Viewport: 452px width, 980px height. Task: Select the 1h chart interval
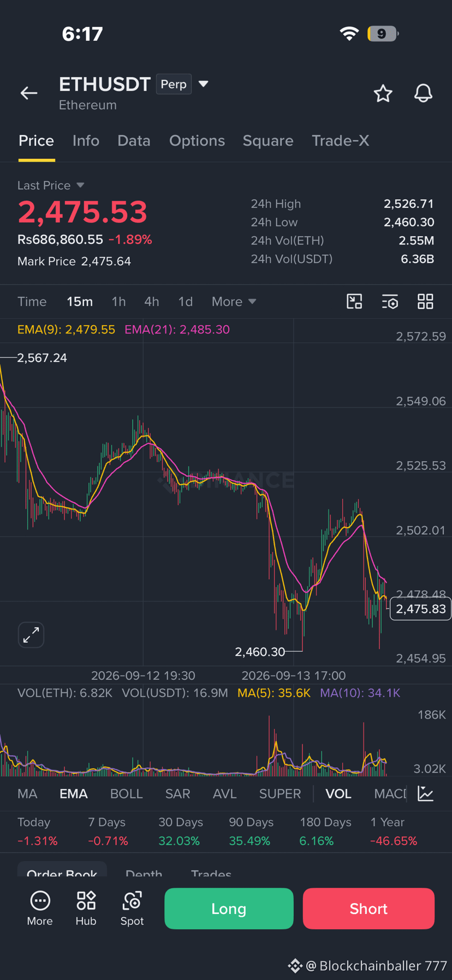[x=118, y=302]
